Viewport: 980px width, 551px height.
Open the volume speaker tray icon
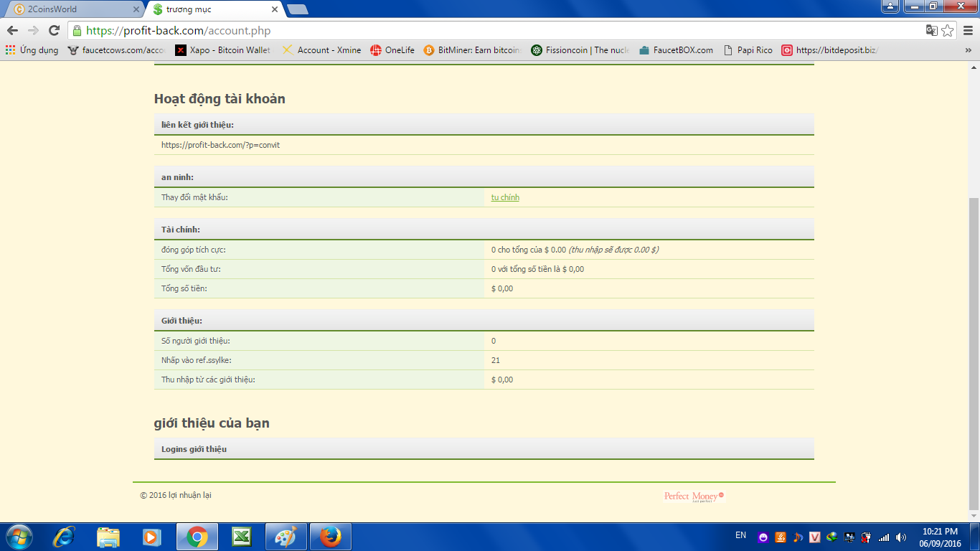pos(901,537)
